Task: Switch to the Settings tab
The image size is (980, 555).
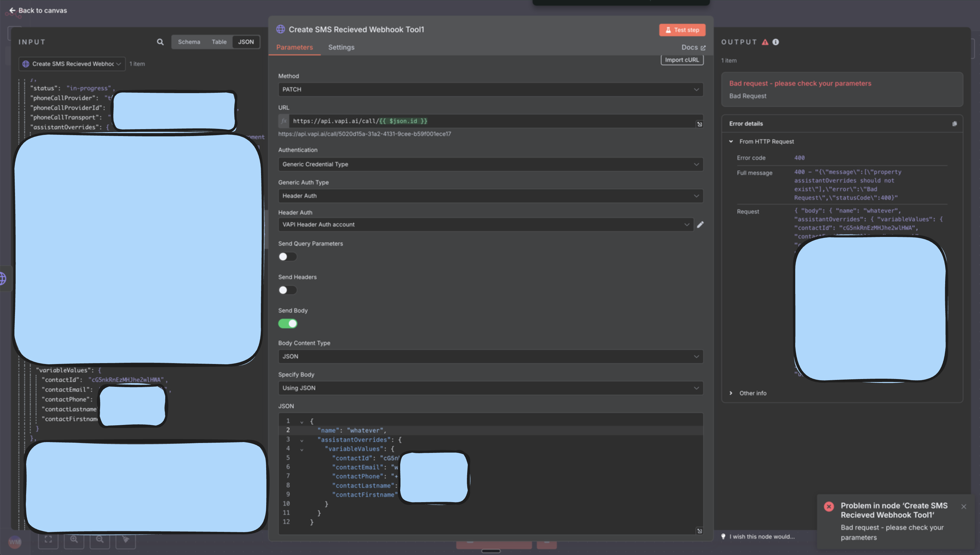Action: 341,47
